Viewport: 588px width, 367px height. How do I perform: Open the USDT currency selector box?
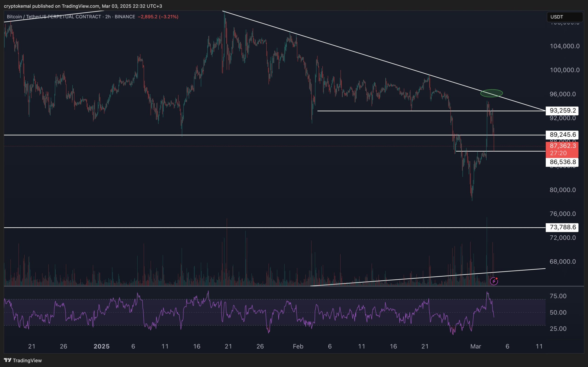point(564,17)
